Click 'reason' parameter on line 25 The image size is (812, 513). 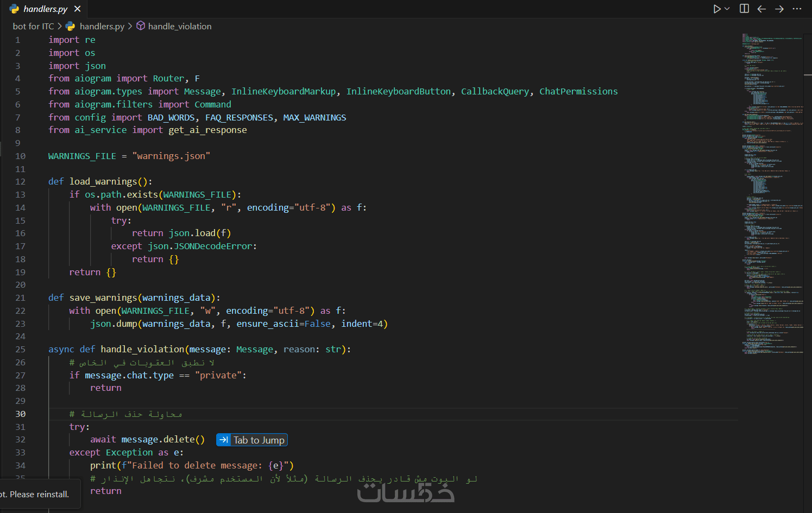click(299, 349)
